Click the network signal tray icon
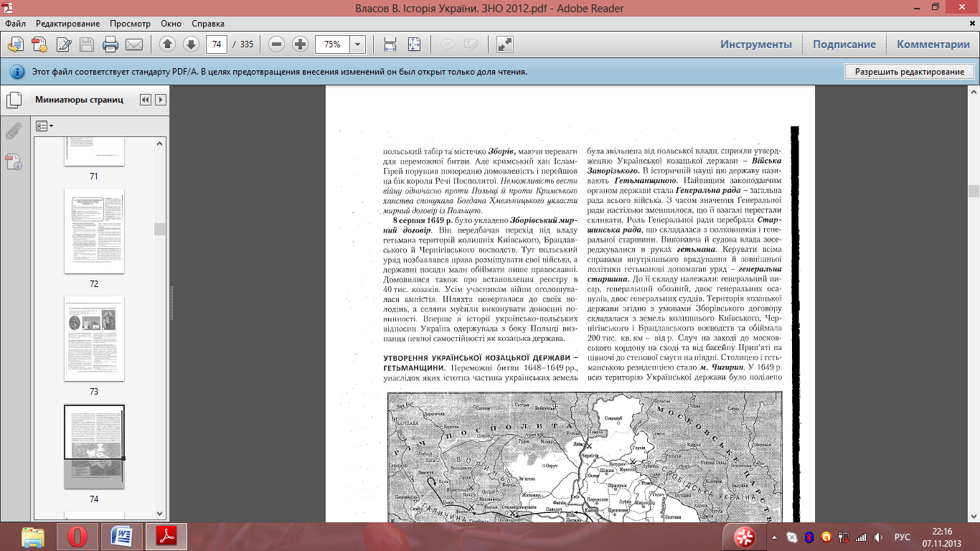Viewport: 980px width, 551px height. [861, 537]
